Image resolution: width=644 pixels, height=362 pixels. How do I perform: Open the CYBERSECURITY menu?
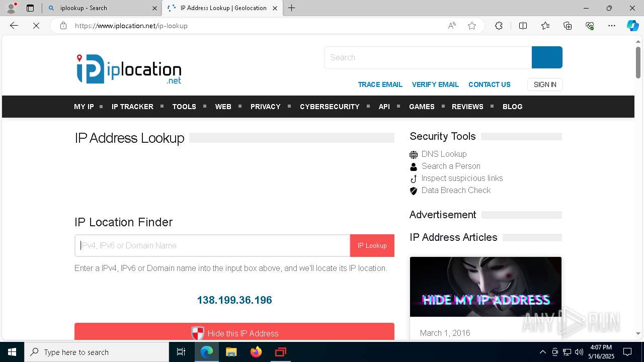pyautogui.click(x=330, y=107)
